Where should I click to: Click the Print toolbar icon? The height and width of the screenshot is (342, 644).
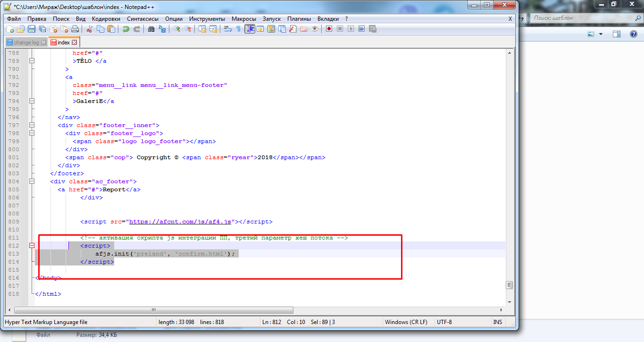[x=75, y=29]
